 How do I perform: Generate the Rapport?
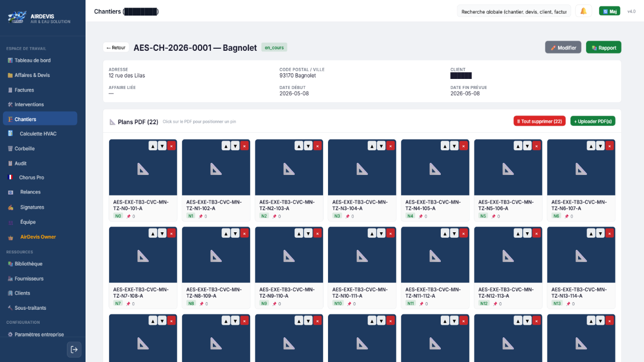pos(604,47)
